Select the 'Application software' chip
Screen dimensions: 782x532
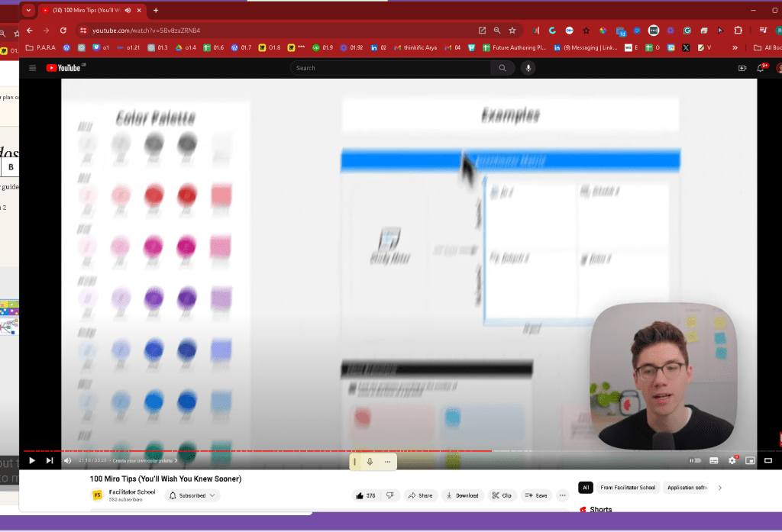(687, 488)
